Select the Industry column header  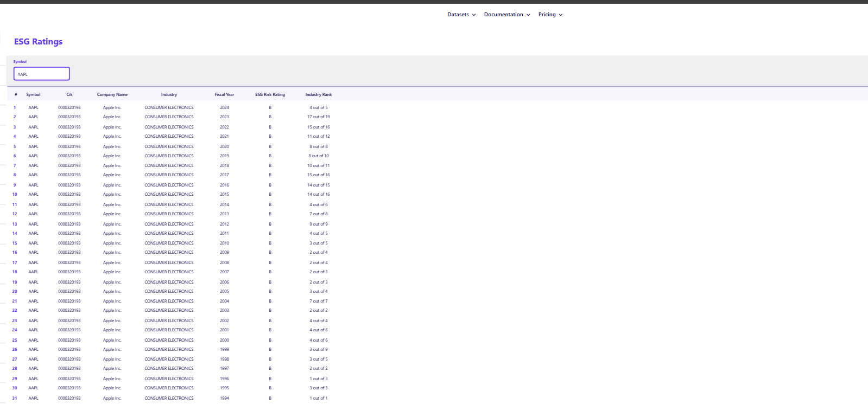[x=169, y=94]
